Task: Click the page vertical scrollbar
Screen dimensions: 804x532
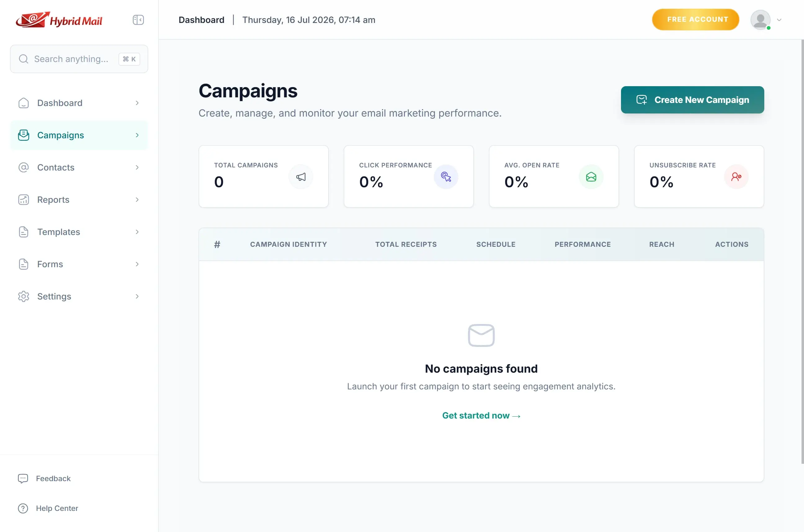Action: 802,251
